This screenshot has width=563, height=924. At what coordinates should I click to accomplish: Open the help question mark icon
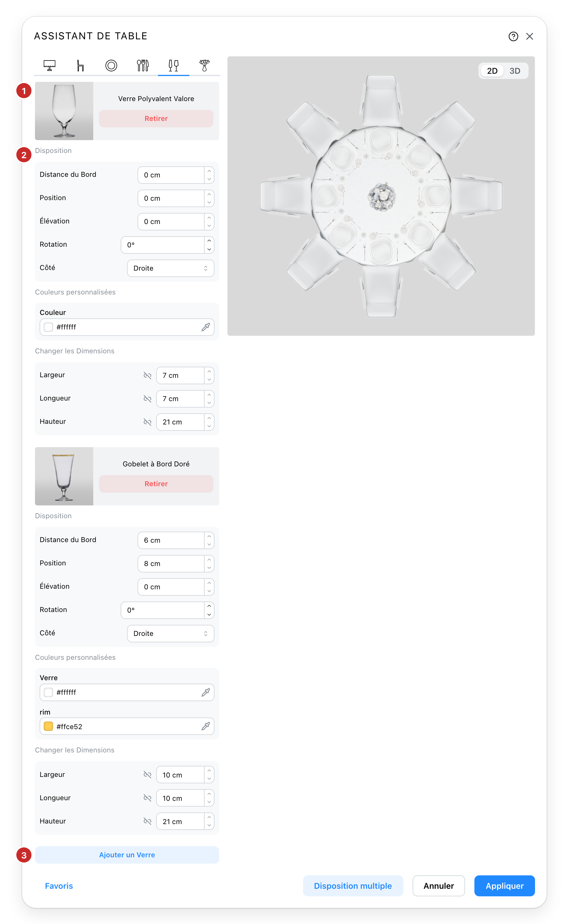[513, 36]
